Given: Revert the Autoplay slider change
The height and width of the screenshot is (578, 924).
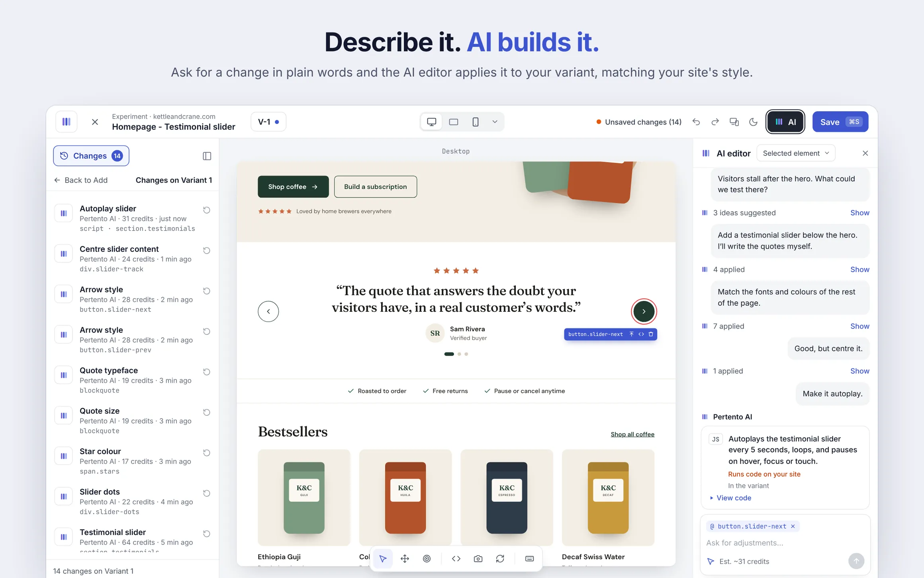Looking at the screenshot, I should pyautogui.click(x=206, y=210).
